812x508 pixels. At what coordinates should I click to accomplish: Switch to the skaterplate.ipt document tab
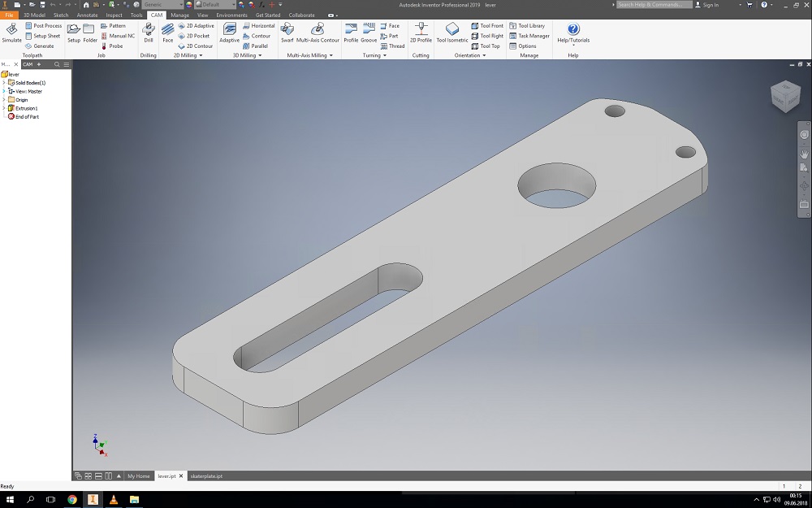(206, 475)
